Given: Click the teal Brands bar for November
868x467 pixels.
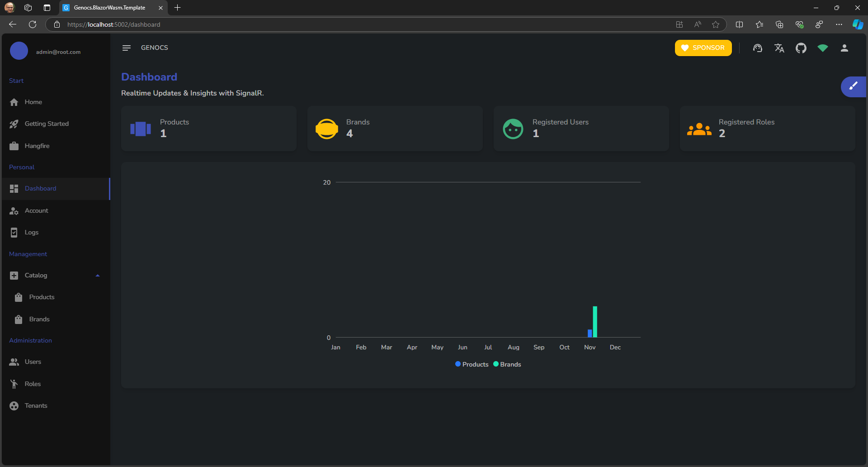Looking at the screenshot, I should (x=595, y=322).
